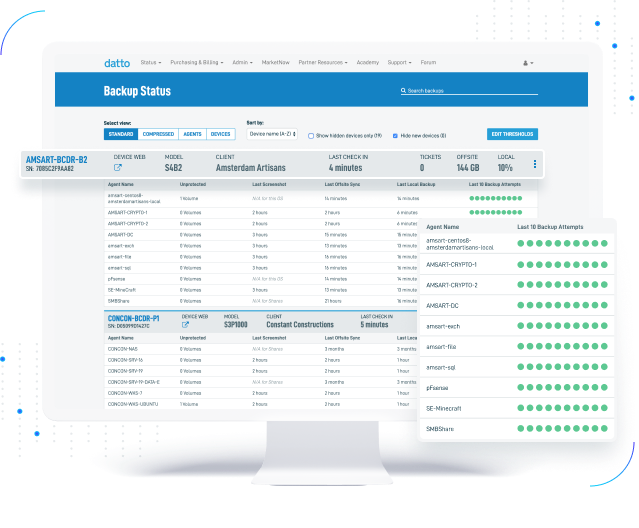The width and height of the screenshot is (639, 528).
Task: Click the Edit Thresholds button
Action: (x=512, y=134)
